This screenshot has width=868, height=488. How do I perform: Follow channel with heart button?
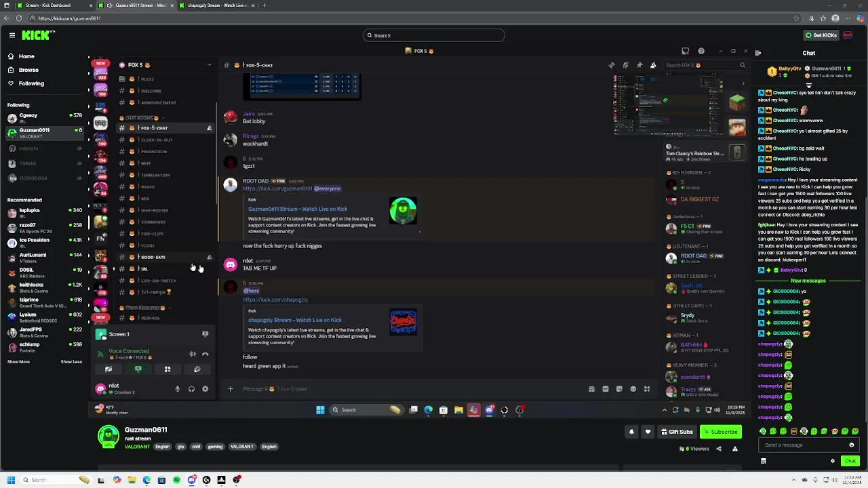tap(648, 432)
